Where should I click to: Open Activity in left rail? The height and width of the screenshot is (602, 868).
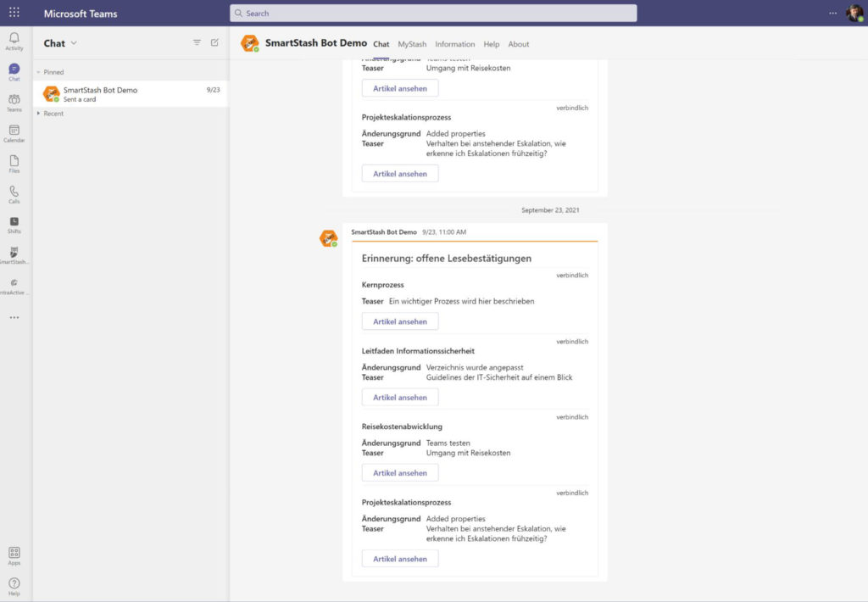point(14,41)
